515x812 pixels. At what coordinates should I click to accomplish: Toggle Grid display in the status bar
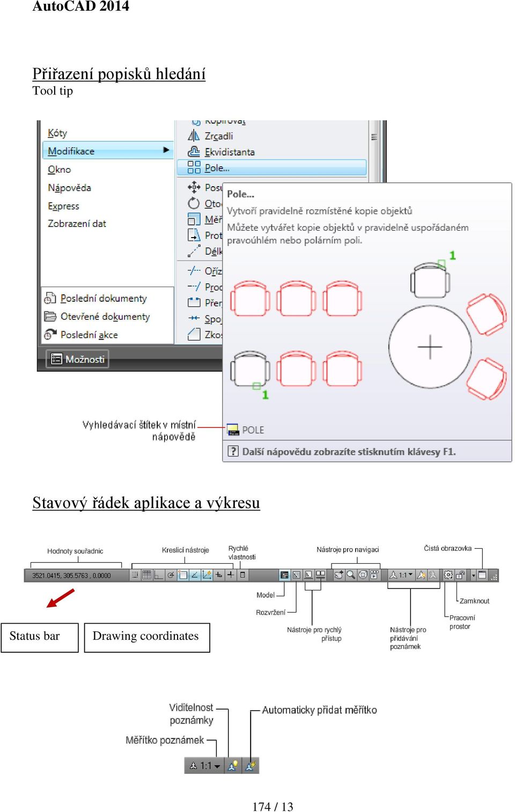[146, 575]
